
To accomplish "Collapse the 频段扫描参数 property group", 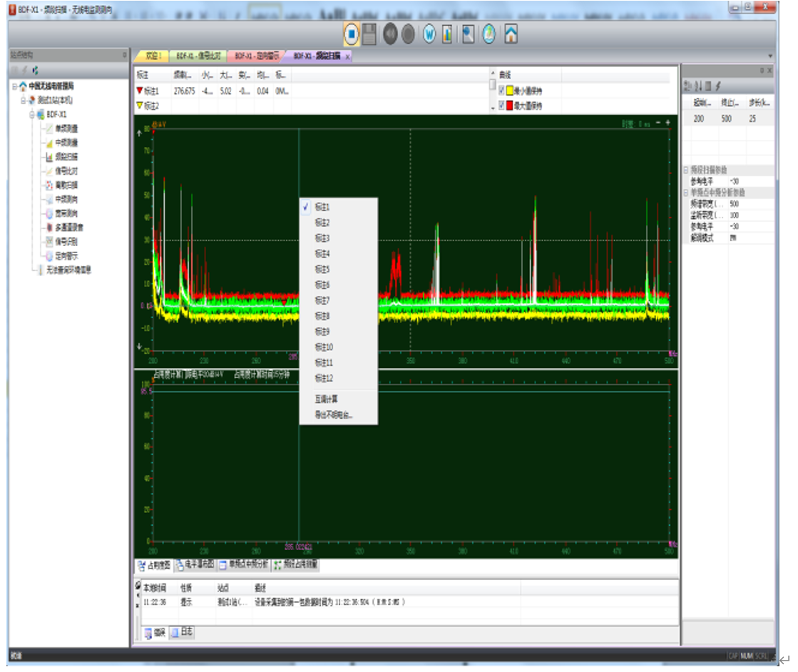I will point(686,170).
